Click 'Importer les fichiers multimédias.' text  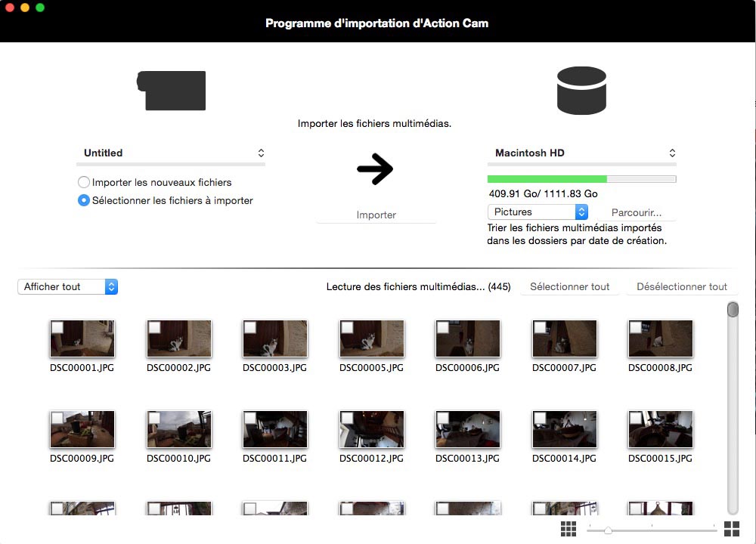375,124
